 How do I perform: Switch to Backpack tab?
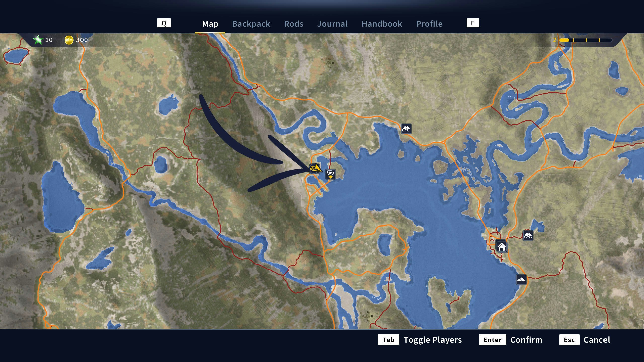click(251, 23)
